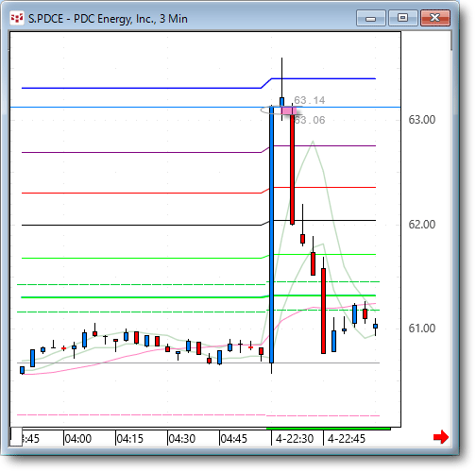Click the 63.14 price label

click(x=310, y=100)
